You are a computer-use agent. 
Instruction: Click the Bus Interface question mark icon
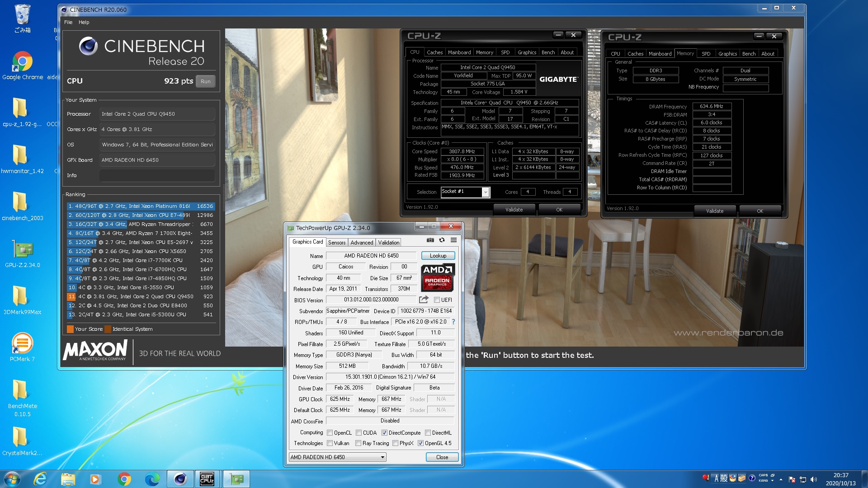[x=453, y=322]
